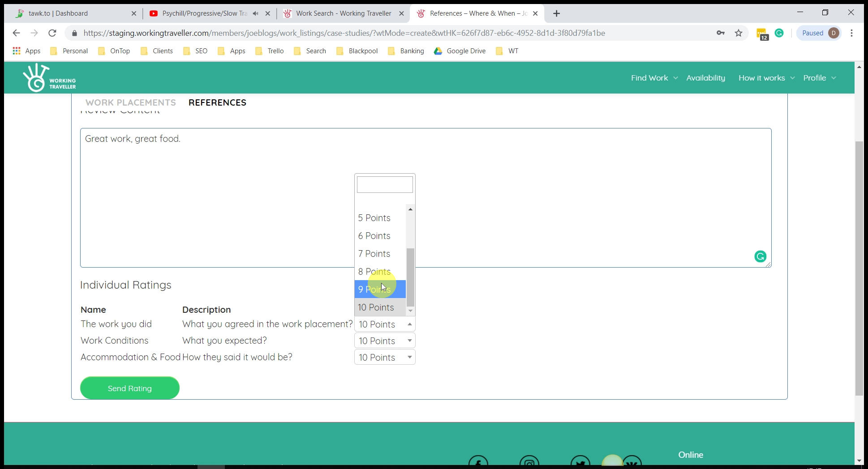Image resolution: width=868 pixels, height=469 pixels.
Task: Click the dropdown list scrollbar thumb
Action: (410, 277)
